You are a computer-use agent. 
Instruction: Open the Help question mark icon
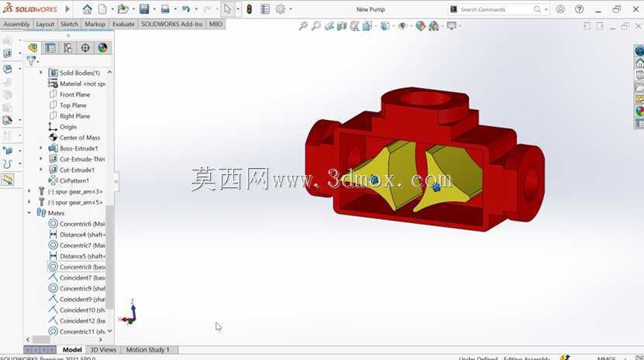coord(579,9)
